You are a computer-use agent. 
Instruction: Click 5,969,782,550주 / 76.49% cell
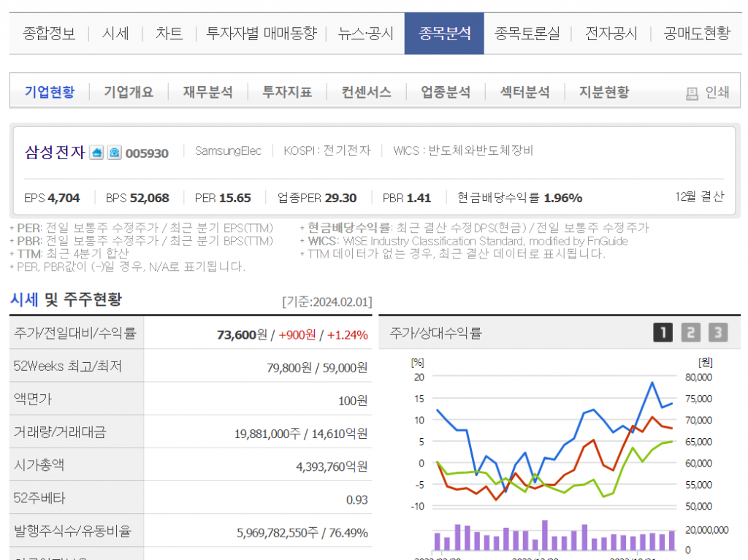302,533
